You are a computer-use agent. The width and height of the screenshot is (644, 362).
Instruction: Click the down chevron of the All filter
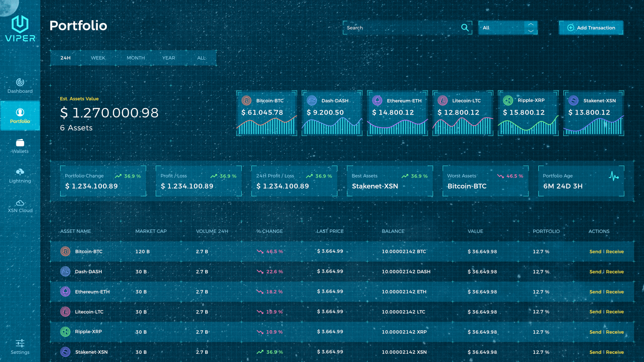[531, 31]
